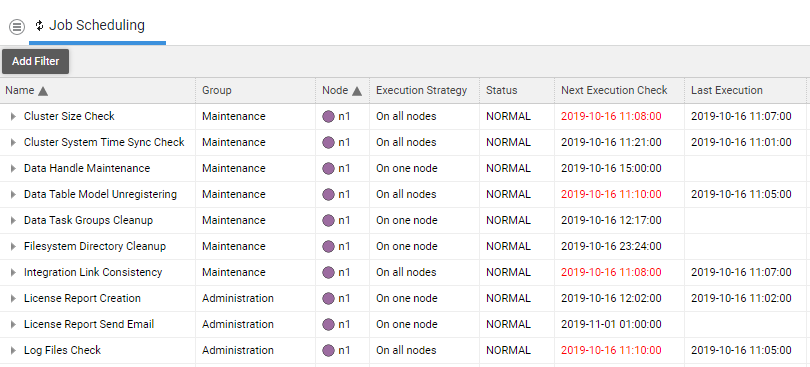Expand the Data Task Groups Cleanup row
This screenshot has width=810, height=367.
tap(13, 221)
